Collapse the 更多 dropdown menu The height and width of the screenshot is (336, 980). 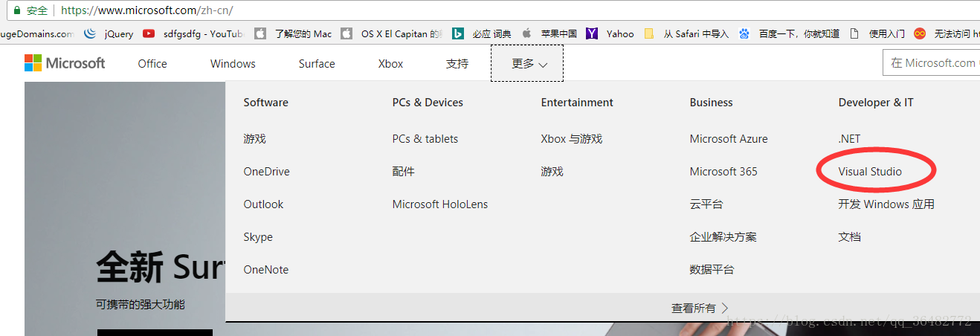pyautogui.click(x=527, y=63)
